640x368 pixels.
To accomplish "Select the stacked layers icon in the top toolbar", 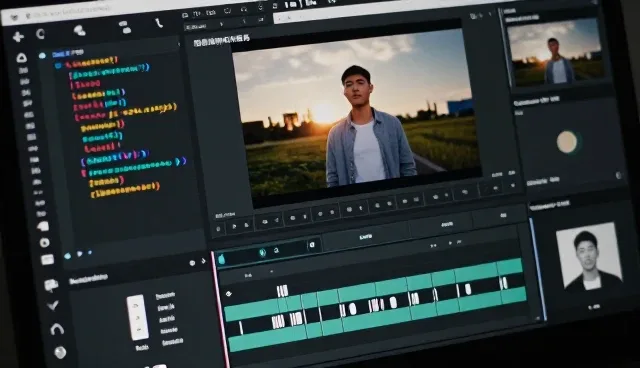I will (125, 27).
